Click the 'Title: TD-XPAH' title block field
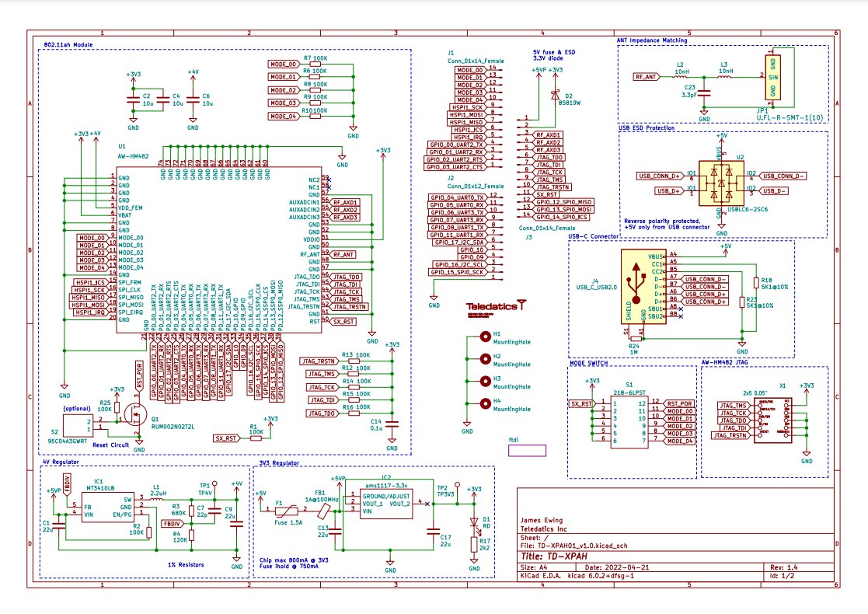The image size is (868, 614). [554, 556]
